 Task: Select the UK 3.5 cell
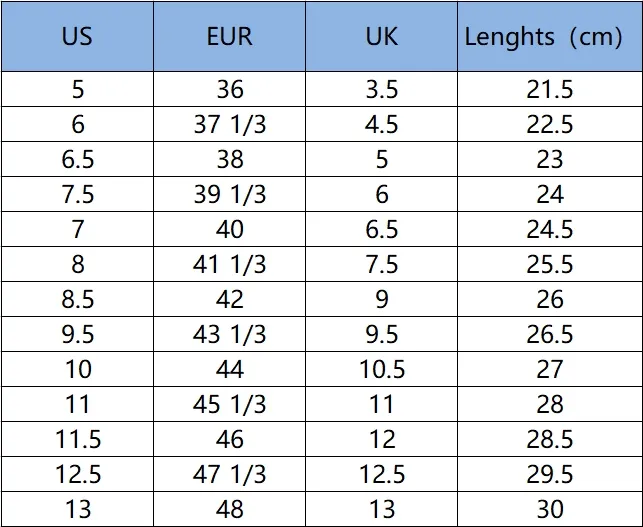[381, 90]
